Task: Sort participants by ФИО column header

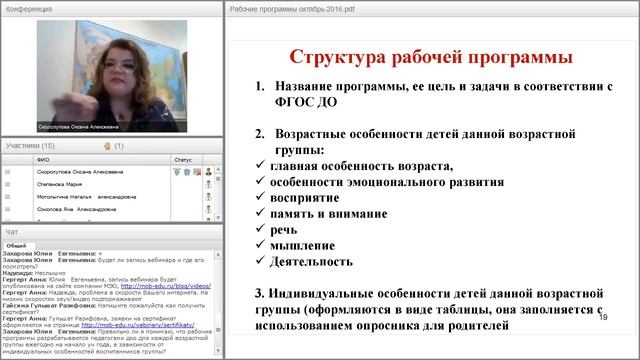Action: pyautogui.click(x=102, y=160)
